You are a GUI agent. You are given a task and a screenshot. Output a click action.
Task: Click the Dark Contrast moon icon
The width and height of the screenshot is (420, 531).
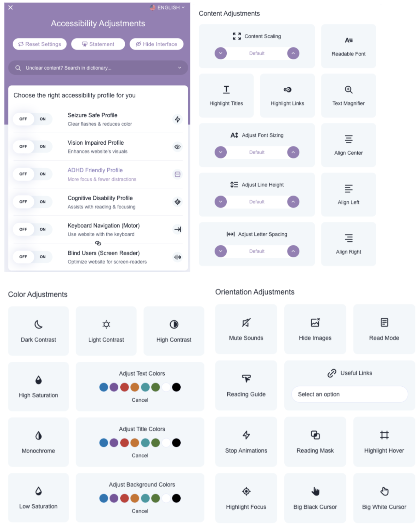[x=38, y=324]
